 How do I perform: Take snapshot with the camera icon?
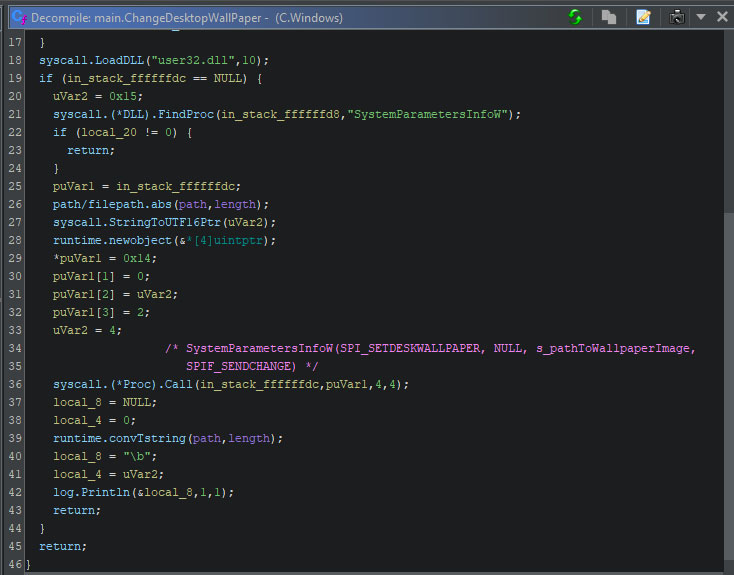coord(677,17)
